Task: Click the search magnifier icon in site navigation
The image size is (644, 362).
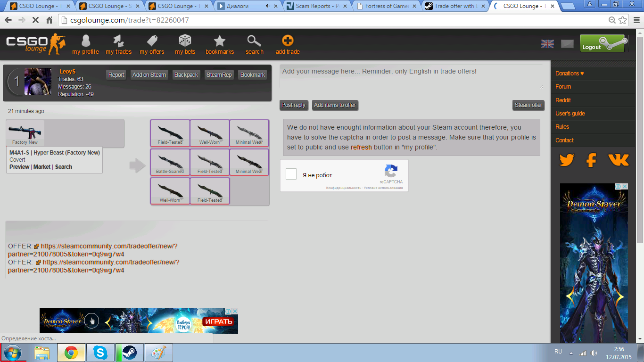Action: coord(254,41)
